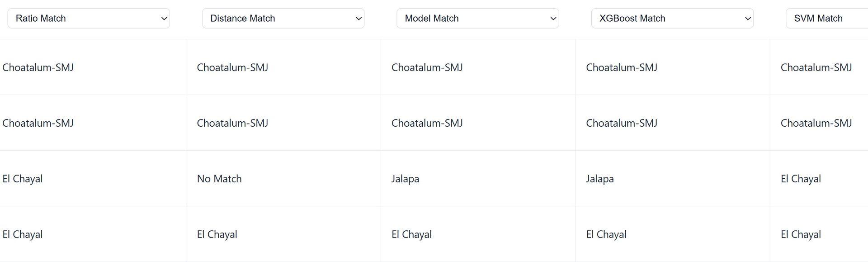Screen dimensions: 868x262
Task: Click El Chayal cell left of No Match
Action: 23,179
